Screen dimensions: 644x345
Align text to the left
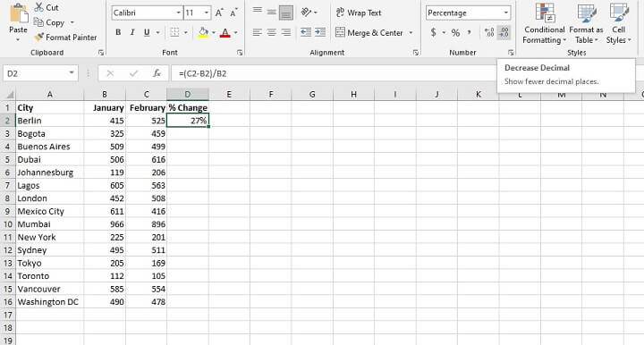pyautogui.click(x=257, y=32)
